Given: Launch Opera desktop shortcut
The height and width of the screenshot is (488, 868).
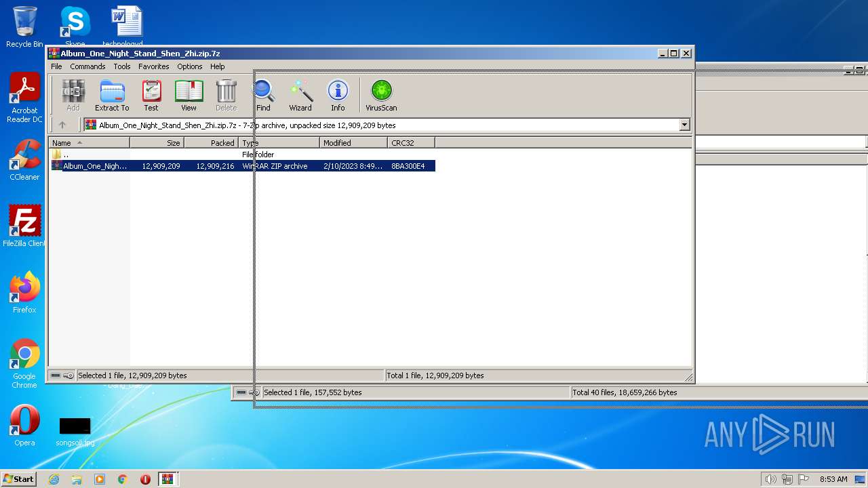Looking at the screenshot, I should point(24,426).
